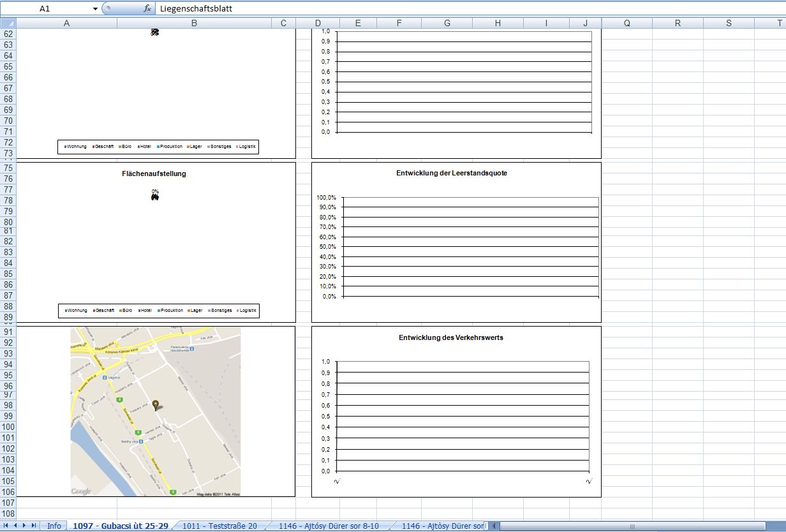This screenshot has width=786, height=532.
Task: Click Sonstiges legend entry in Flächenaufstellung chart
Action: [219, 311]
